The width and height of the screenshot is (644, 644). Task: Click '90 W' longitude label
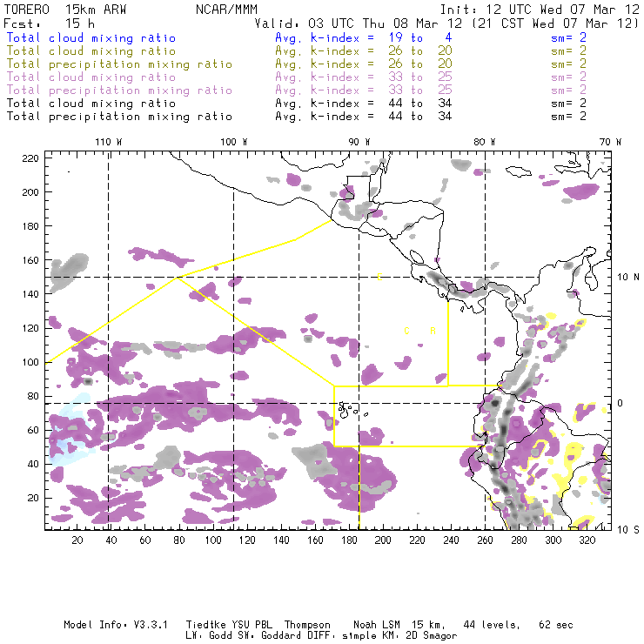click(359, 142)
